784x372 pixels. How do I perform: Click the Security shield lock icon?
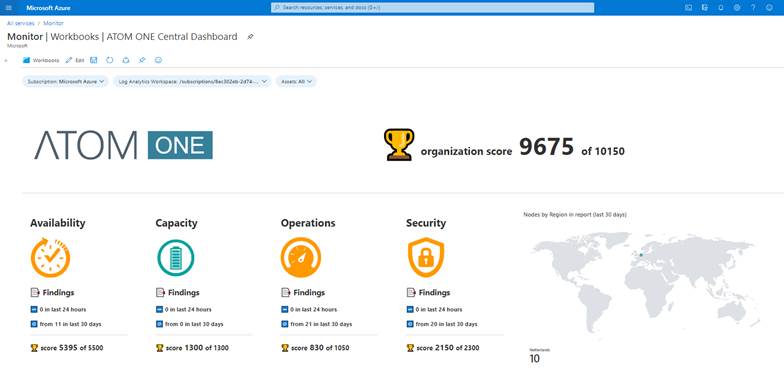426,258
